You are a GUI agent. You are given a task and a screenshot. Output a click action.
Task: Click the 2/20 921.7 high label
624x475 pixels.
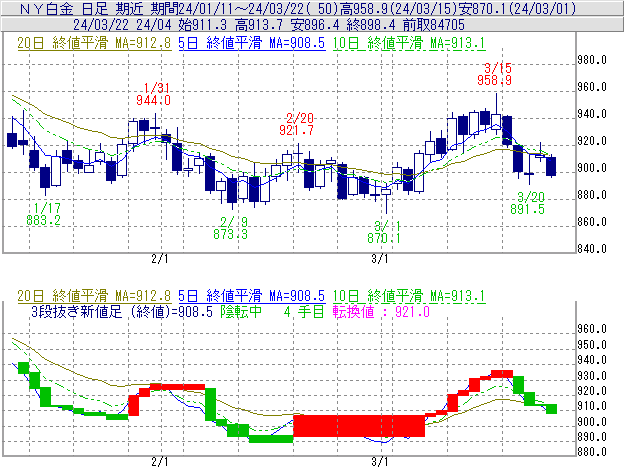(x=296, y=124)
